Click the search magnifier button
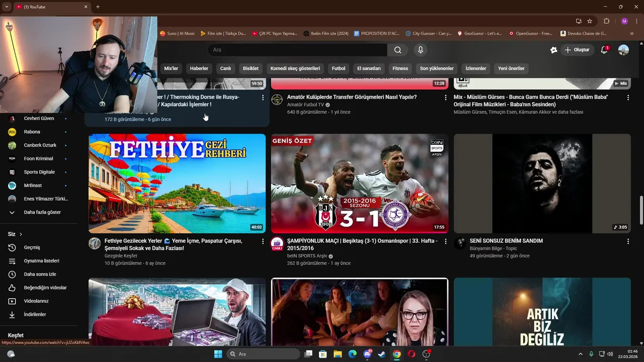The image size is (644, 362). 397,50
